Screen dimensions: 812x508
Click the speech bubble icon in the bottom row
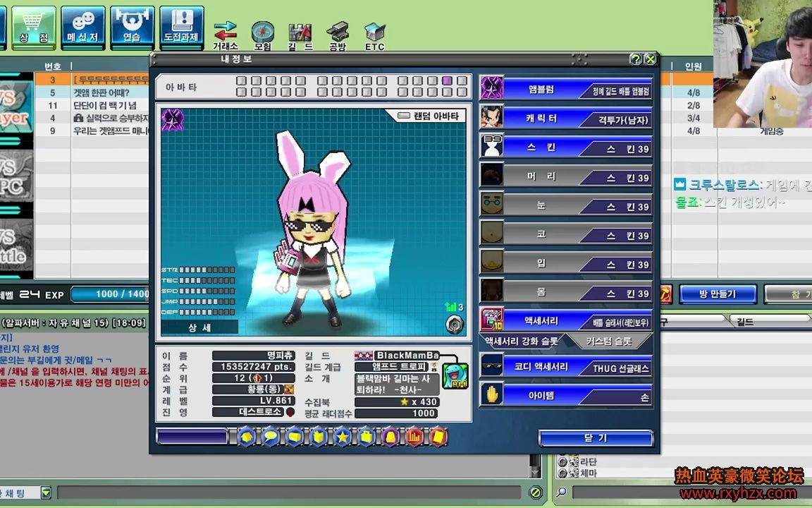point(271,437)
